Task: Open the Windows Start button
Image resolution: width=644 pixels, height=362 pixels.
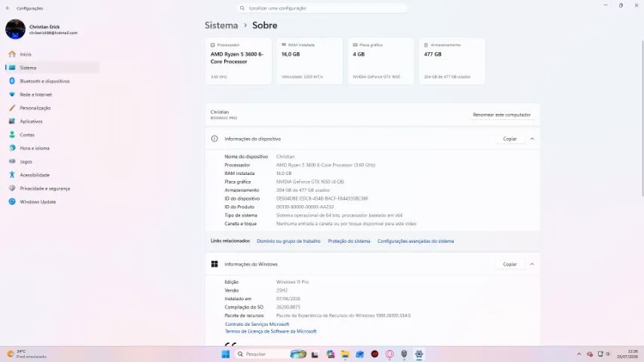Action: point(226,354)
